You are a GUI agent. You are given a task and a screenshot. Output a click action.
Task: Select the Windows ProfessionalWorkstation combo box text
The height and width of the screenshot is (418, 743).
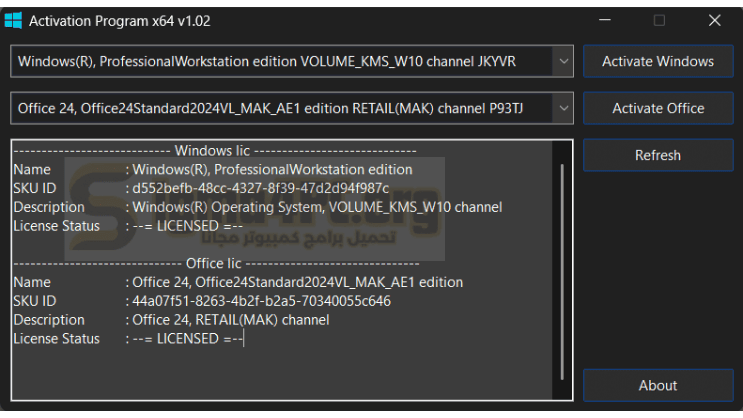pyautogui.click(x=267, y=62)
